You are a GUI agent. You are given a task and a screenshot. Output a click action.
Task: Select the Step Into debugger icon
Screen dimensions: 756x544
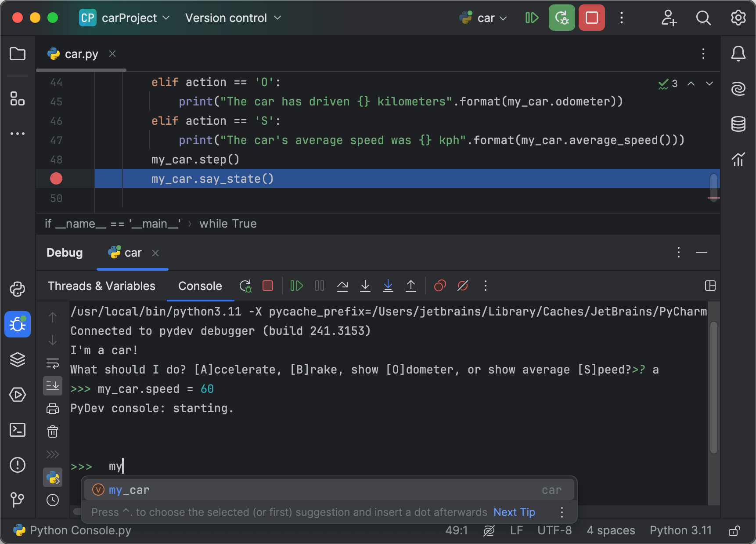[365, 286]
